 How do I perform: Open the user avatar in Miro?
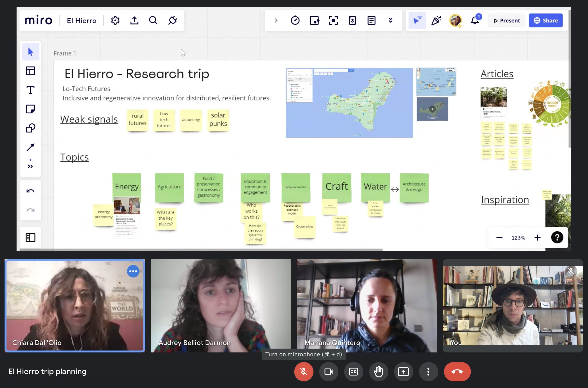pos(456,20)
